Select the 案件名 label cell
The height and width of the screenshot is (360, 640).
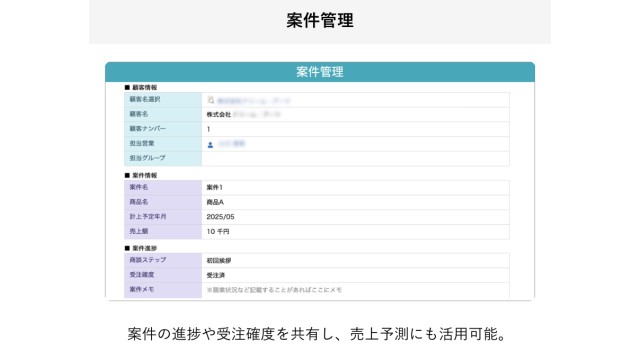tap(163, 187)
